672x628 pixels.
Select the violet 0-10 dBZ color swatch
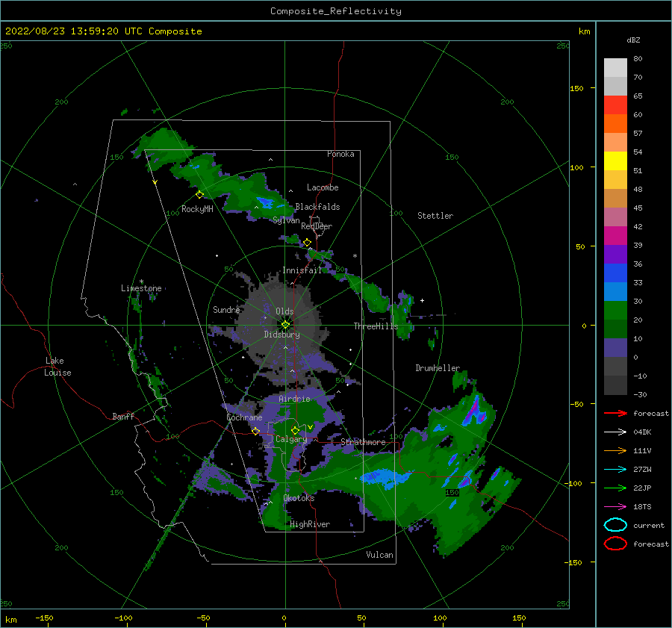(615, 348)
